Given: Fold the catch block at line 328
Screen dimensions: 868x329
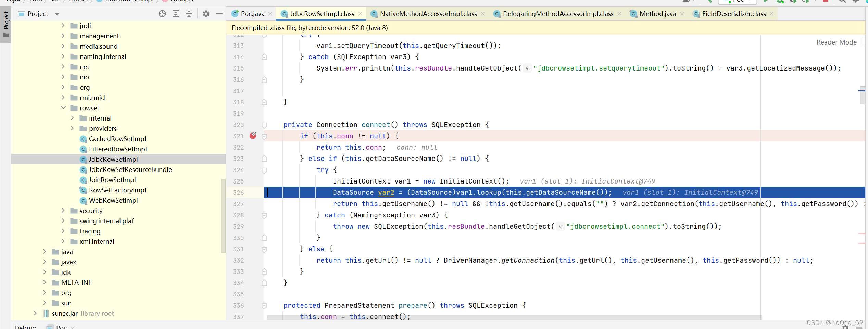Looking at the screenshot, I should tap(264, 215).
